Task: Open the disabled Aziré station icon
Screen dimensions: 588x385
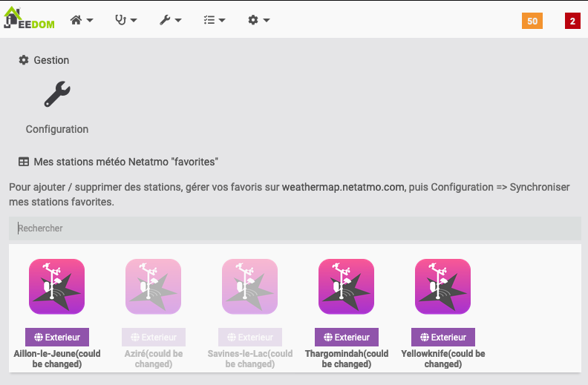Action: click(154, 286)
